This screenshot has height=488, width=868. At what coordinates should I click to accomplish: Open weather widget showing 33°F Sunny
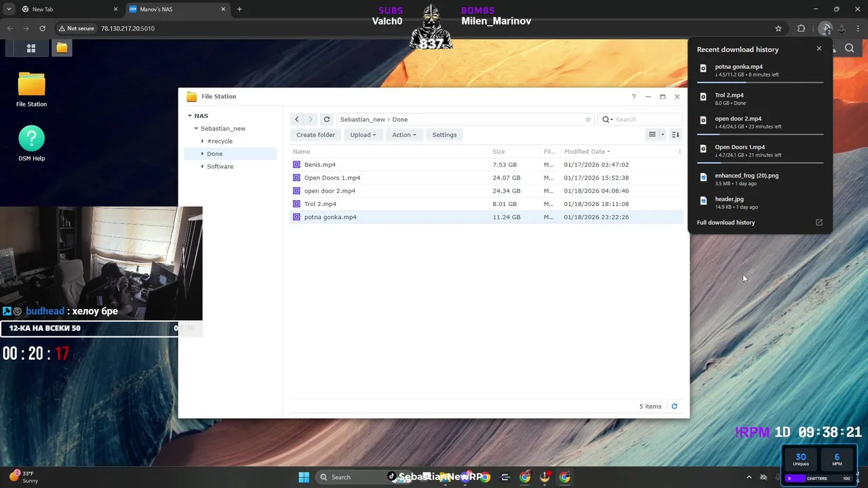(x=24, y=477)
